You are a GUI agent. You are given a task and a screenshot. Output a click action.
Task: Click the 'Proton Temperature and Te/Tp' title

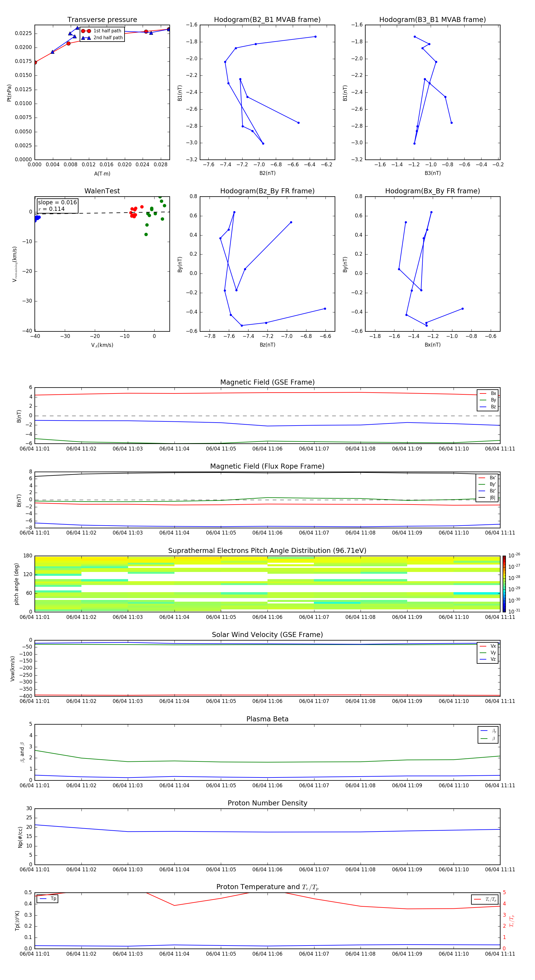click(x=267, y=887)
